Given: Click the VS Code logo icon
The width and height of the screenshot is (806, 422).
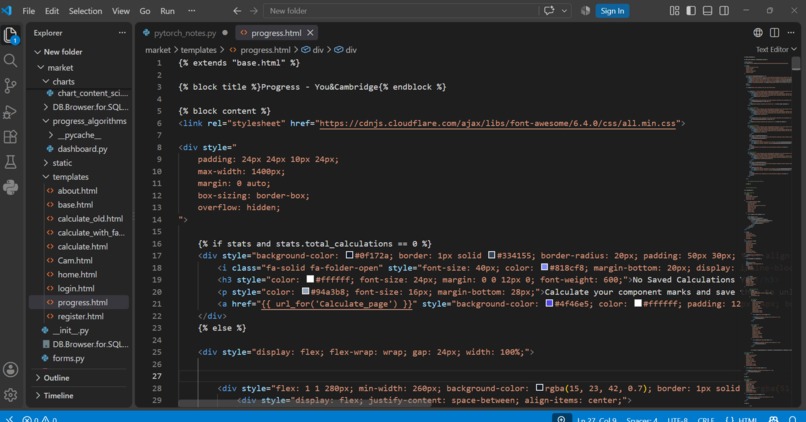Looking at the screenshot, I should tap(7, 11).
